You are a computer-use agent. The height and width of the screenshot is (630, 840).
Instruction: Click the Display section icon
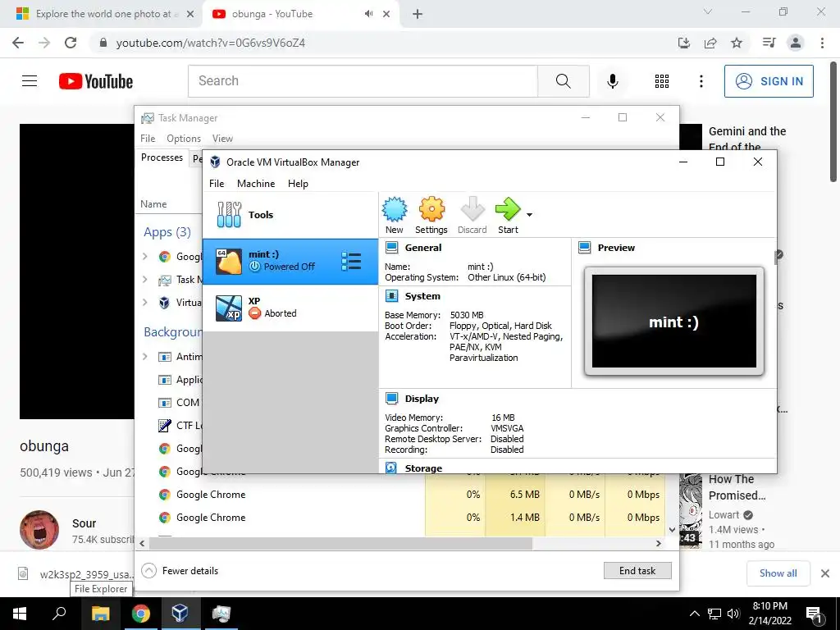(x=391, y=398)
